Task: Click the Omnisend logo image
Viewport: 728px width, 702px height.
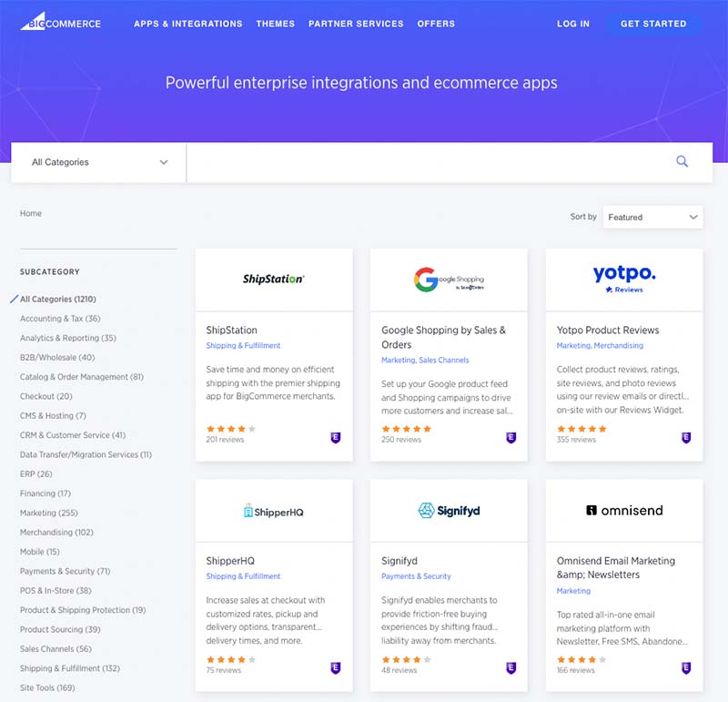Action: point(624,511)
